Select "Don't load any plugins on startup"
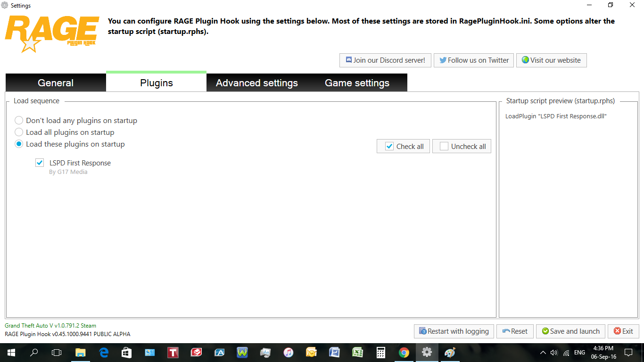 [76, 121]
